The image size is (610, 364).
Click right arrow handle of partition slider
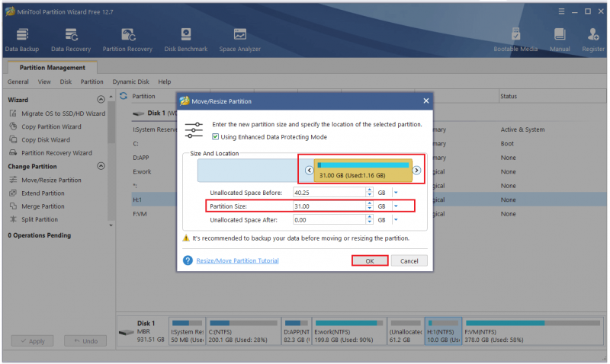416,170
